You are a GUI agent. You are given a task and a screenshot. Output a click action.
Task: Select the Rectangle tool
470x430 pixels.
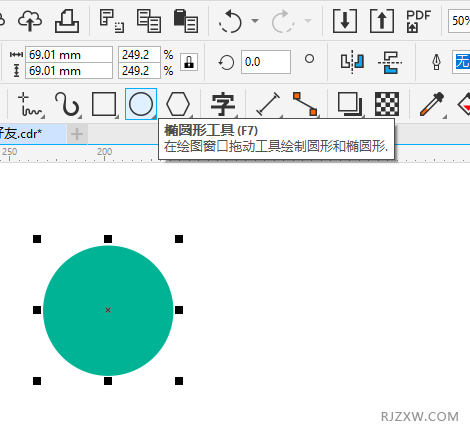pyautogui.click(x=104, y=104)
